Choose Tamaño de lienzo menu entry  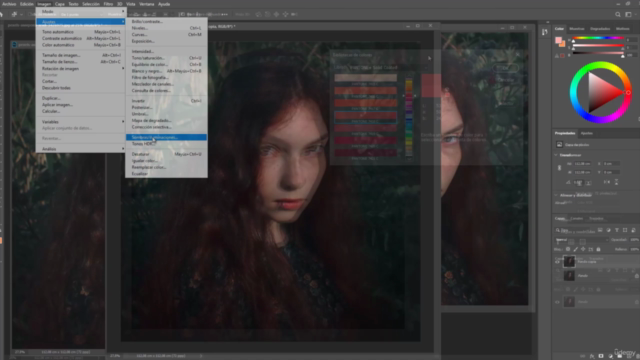click(x=81, y=62)
